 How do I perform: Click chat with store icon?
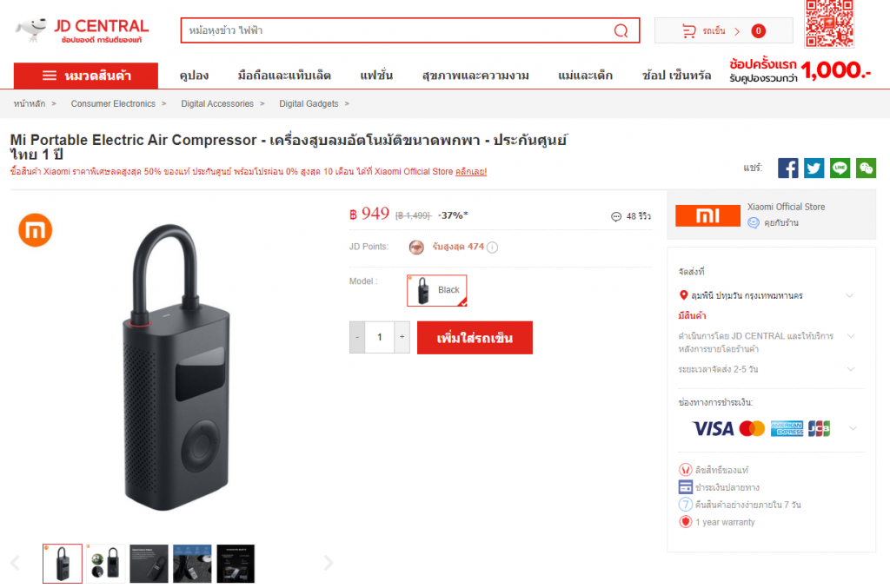coord(754,223)
